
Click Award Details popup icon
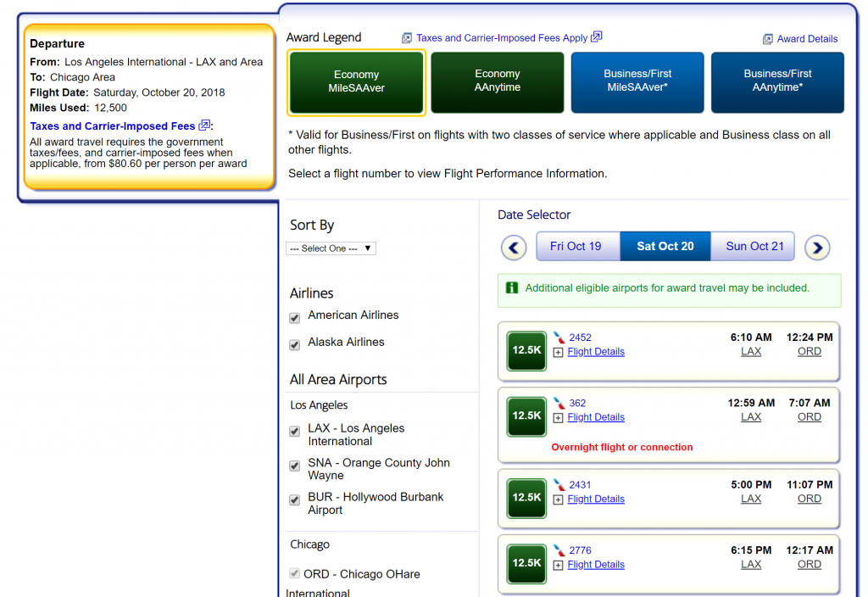click(x=767, y=39)
